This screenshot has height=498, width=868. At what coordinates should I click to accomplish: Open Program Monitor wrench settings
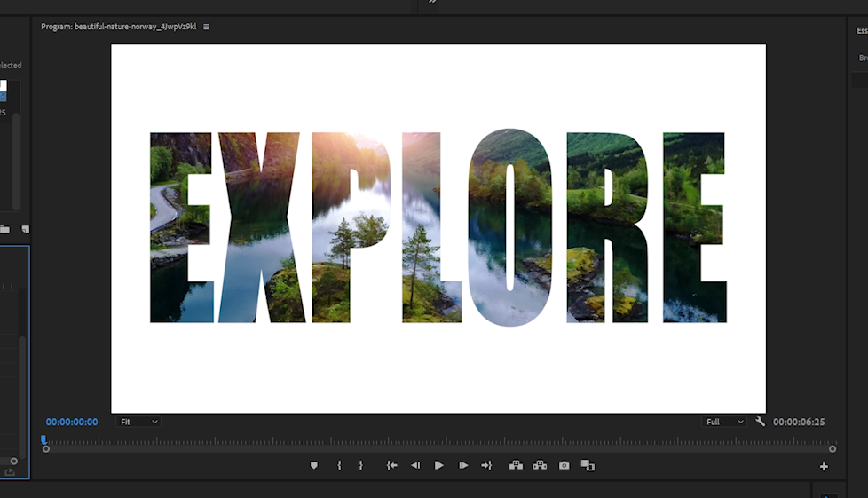point(760,422)
